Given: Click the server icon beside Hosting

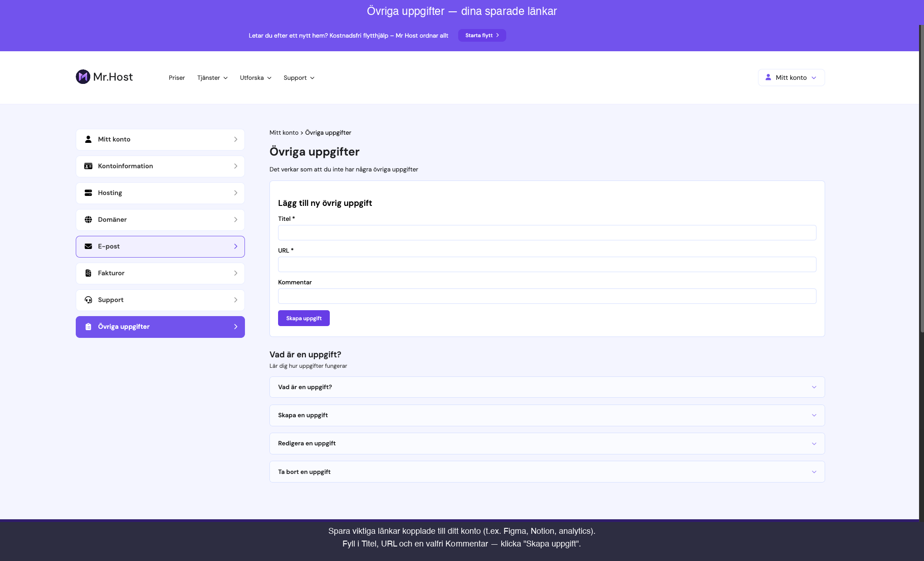Looking at the screenshot, I should pos(88,193).
